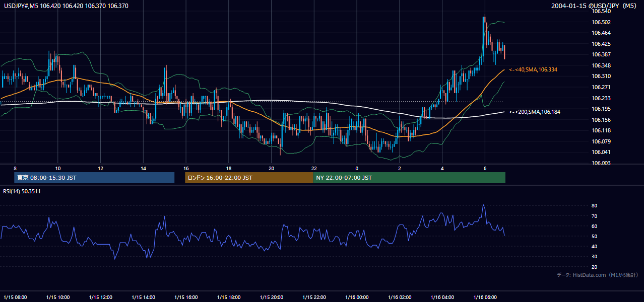644x302 pixels.
Task: Click the HistData.com data source credit
Action: point(598,275)
